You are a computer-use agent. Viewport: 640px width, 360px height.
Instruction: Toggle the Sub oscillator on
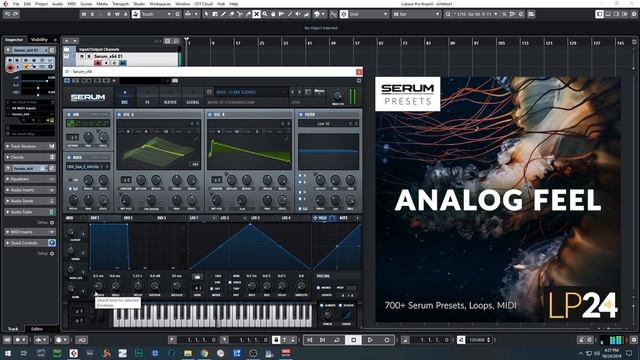tap(69, 115)
